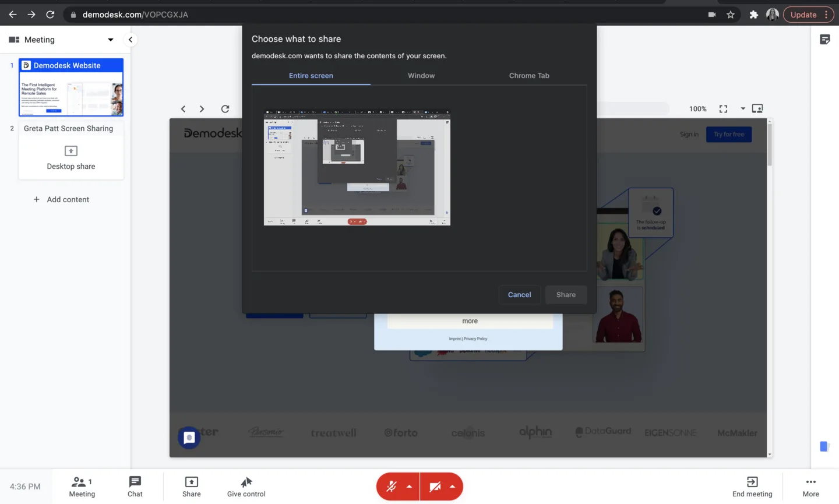This screenshot has width=839, height=504.
Task: Collapse the sidebar with the chevron
Action: tap(131, 40)
